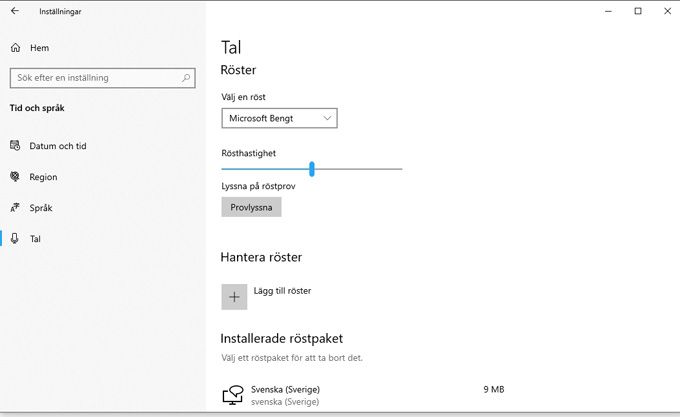The image size is (680, 417).
Task: Minimize the Inställningar window
Action: point(608,11)
